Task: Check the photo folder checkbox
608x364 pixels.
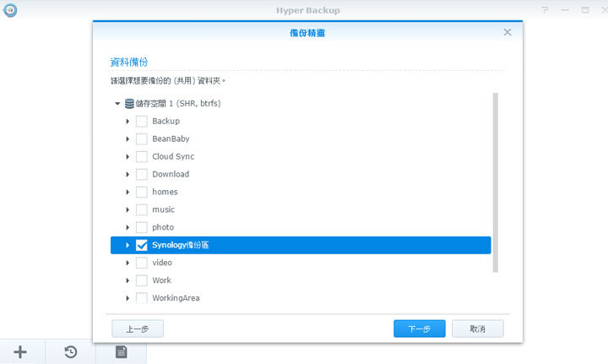Action: point(141,227)
